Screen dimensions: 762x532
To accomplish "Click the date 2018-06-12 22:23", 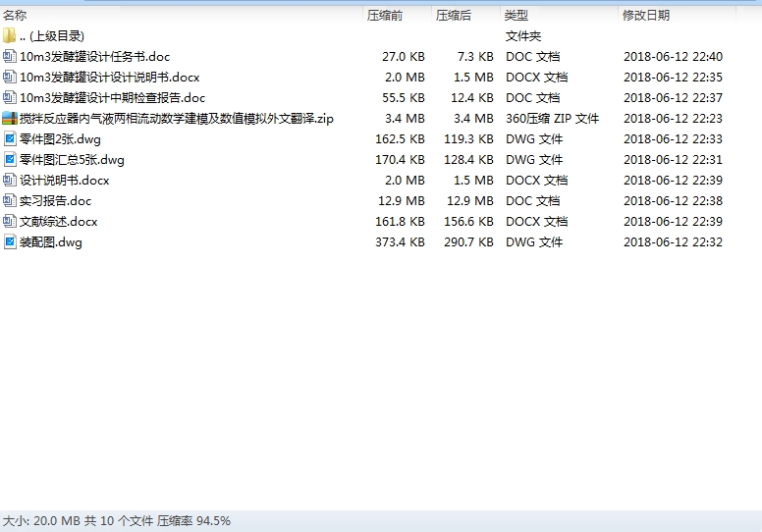I will pyautogui.click(x=673, y=118).
